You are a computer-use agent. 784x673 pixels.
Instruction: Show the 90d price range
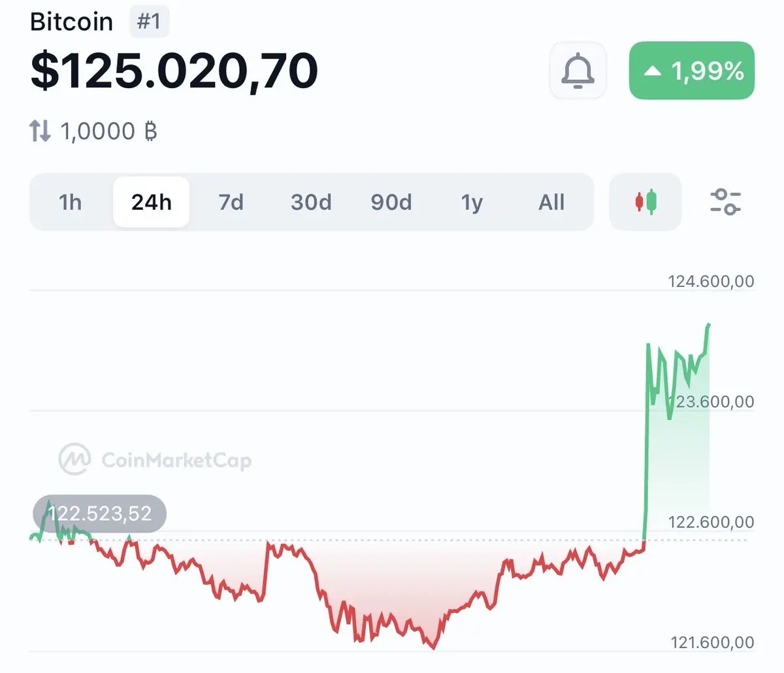(391, 202)
